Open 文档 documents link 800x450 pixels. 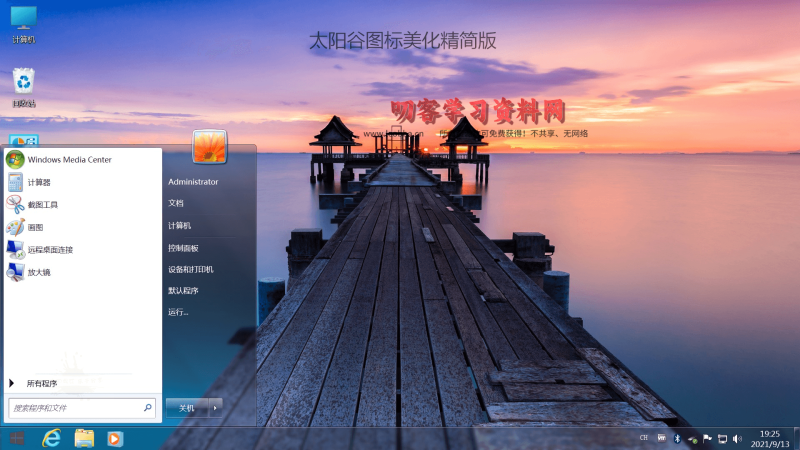[176, 203]
